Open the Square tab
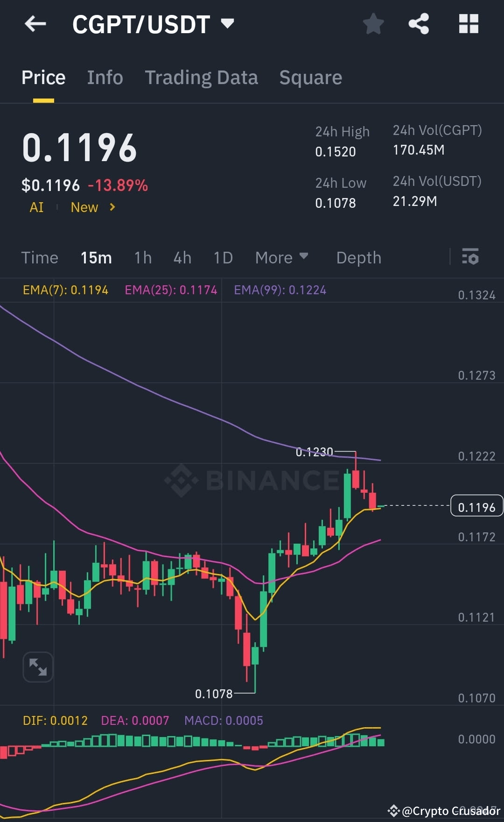Viewport: 504px width, 822px height. 310,77
